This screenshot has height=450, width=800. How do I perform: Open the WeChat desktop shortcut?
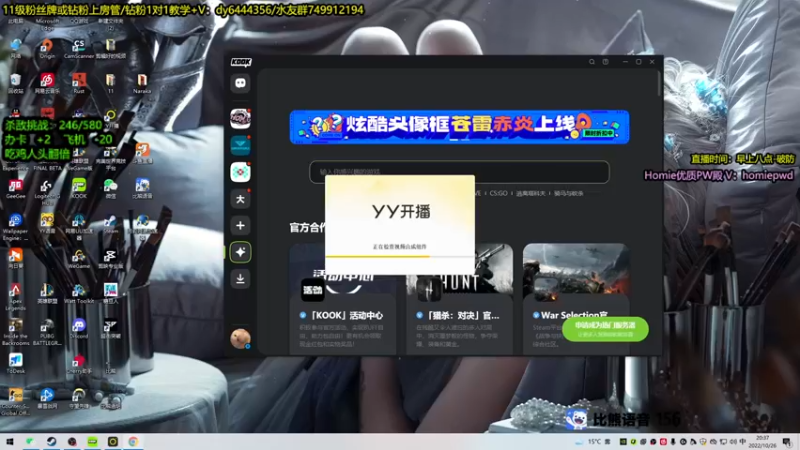coord(110,189)
